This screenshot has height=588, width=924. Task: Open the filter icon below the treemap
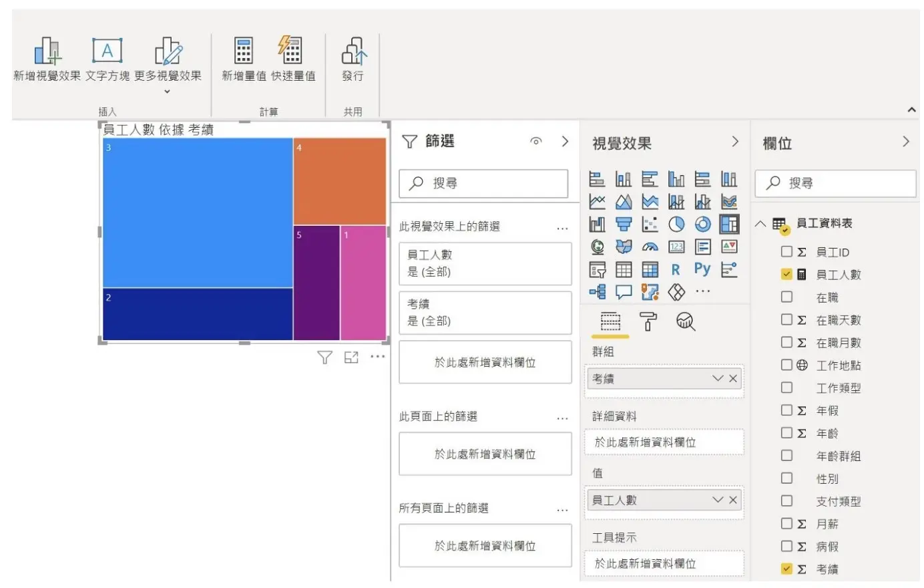click(324, 357)
